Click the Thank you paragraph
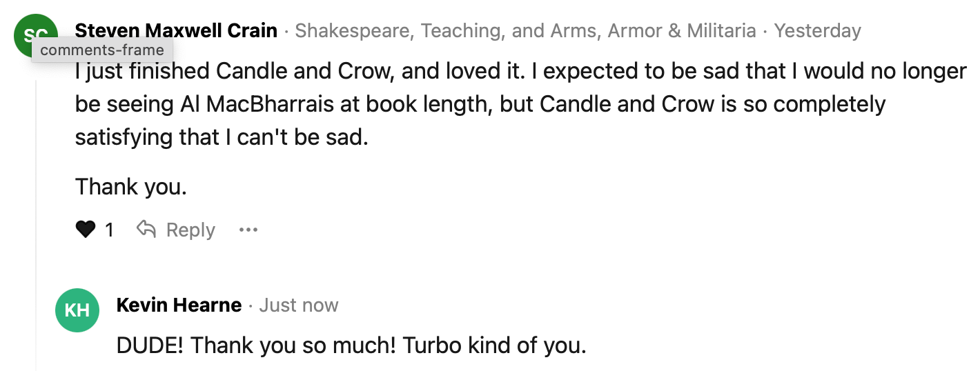This screenshot has height=371, width=980. pos(131,187)
